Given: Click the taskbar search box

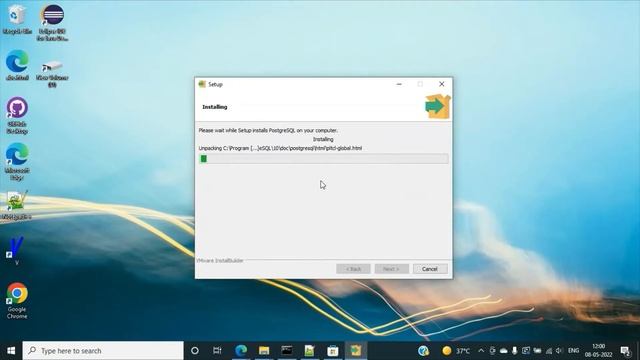Looking at the screenshot, I should [x=103, y=351].
